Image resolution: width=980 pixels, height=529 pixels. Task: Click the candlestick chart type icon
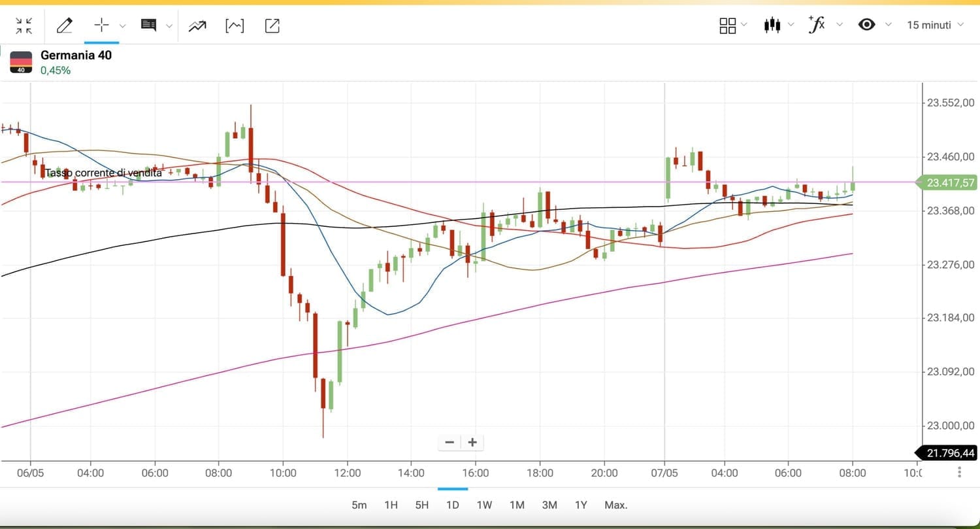coord(772,26)
